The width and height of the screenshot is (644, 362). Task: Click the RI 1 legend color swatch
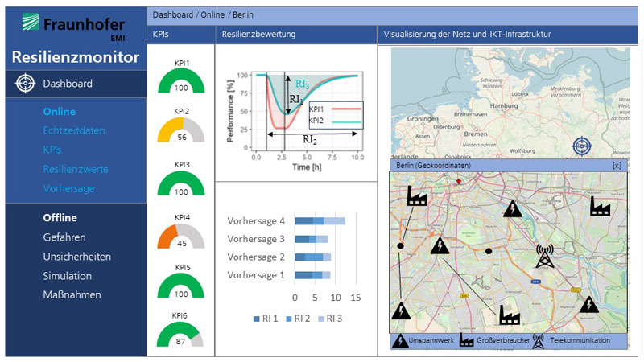tap(257, 319)
